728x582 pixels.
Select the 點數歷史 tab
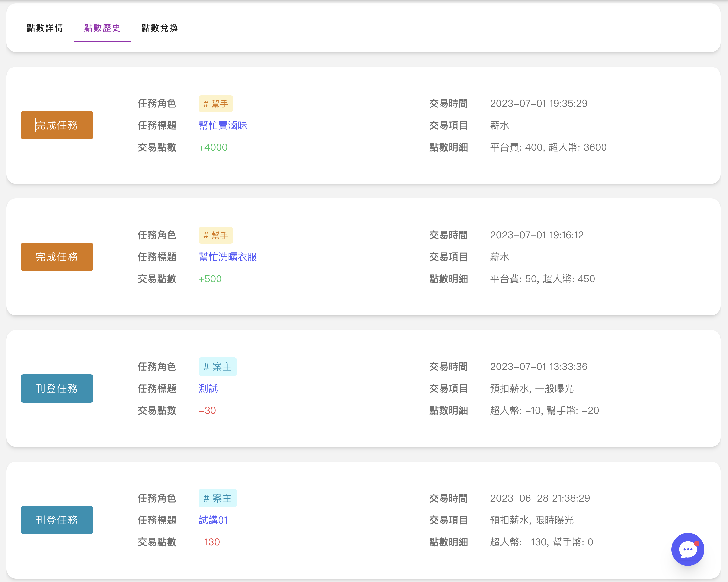point(102,28)
